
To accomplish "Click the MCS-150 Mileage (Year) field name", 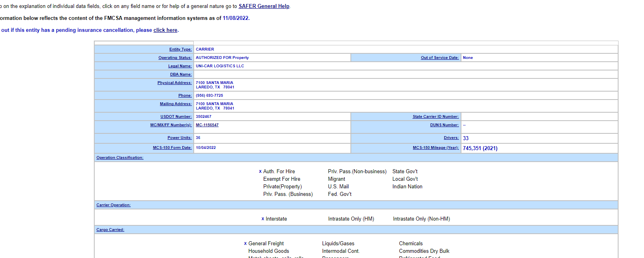I will point(436,148).
